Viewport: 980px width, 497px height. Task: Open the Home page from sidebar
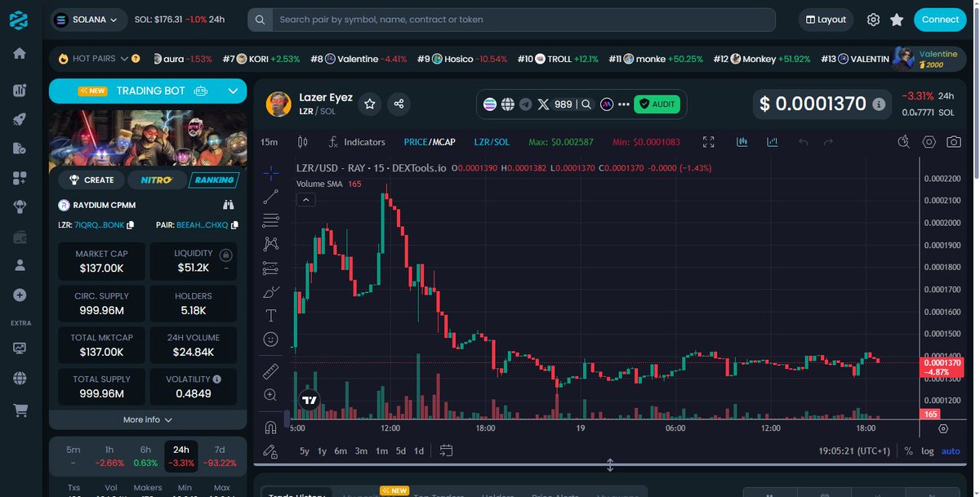point(20,53)
